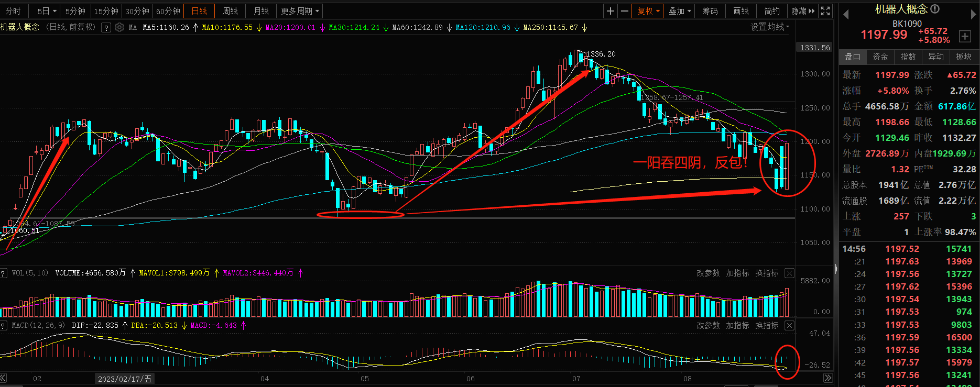Select the 14:56 trade tick row
980x387 pixels.
point(909,249)
